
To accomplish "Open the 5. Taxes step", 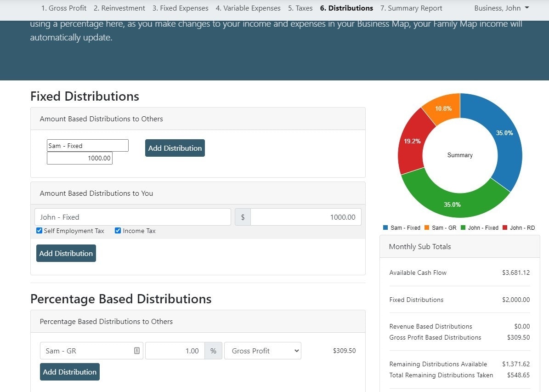I will pyautogui.click(x=300, y=8).
